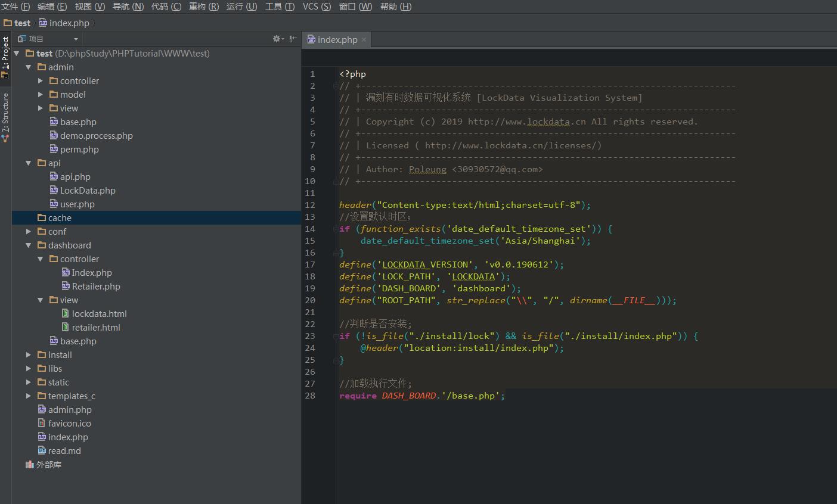Collapse the api folder
Viewport: 837px width, 504px height.
pos(28,163)
